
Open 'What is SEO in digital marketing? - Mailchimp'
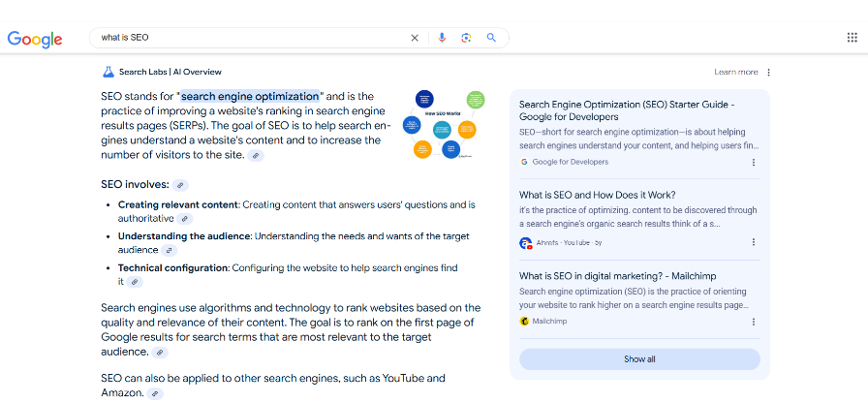pyautogui.click(x=618, y=276)
